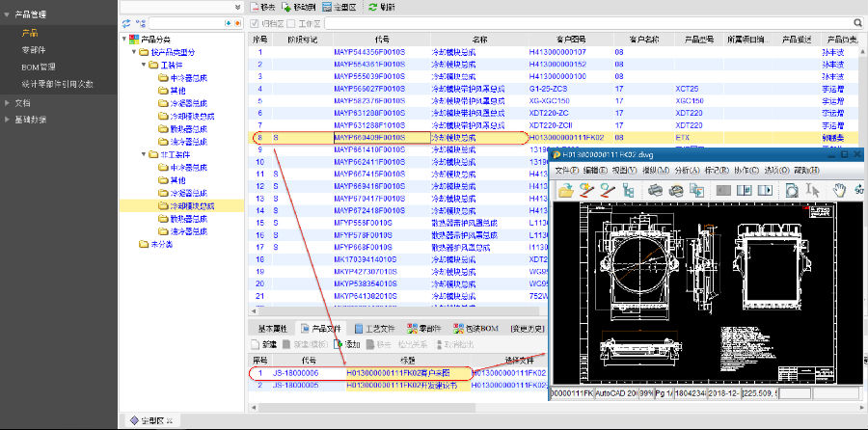Open 分析(A) menu in DWG viewer
Viewport: 868px width, 430px height.
point(687,171)
